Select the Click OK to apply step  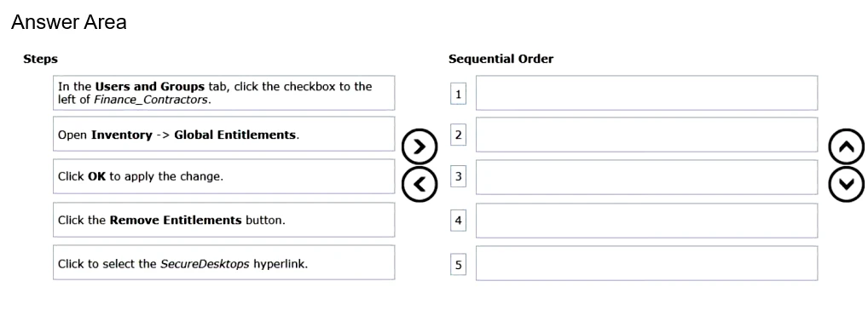click(223, 176)
